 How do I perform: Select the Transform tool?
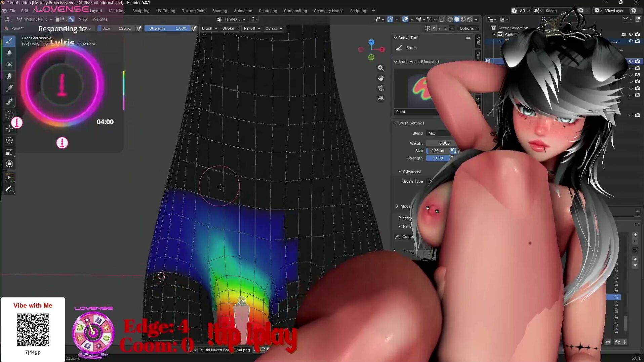9,164
